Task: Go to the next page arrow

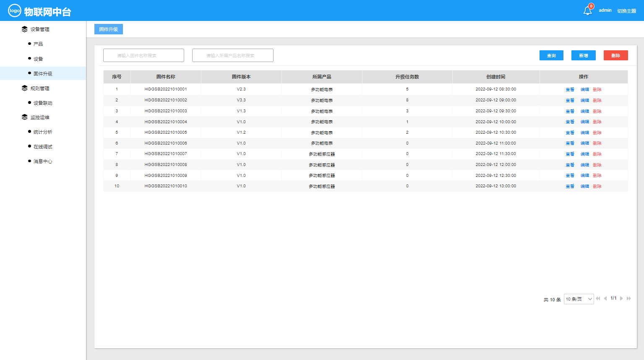Action: 621,298
